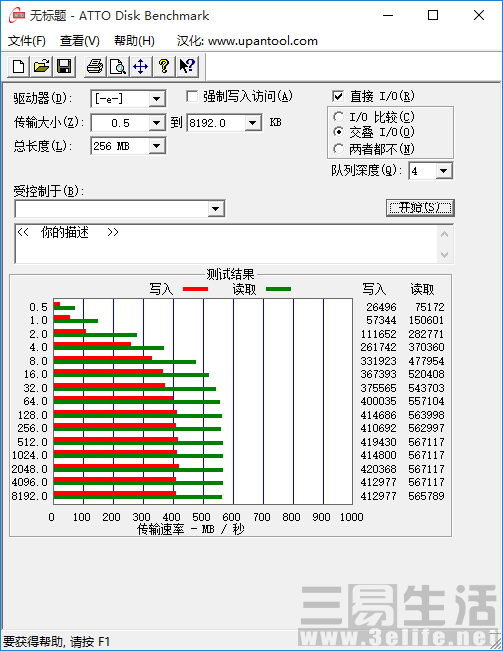The height and width of the screenshot is (651, 503).
Task: Expand the 受控制于 combo box
Action: [x=215, y=208]
